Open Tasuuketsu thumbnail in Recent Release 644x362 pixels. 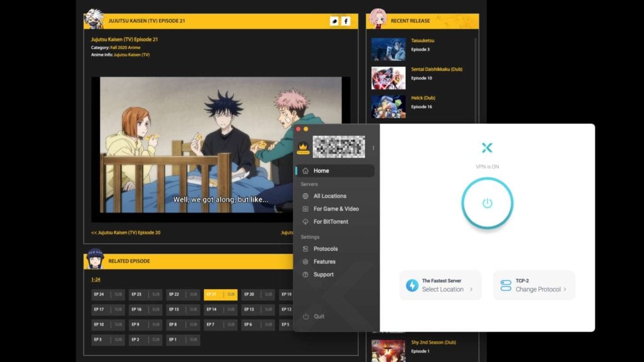pyautogui.click(x=388, y=49)
